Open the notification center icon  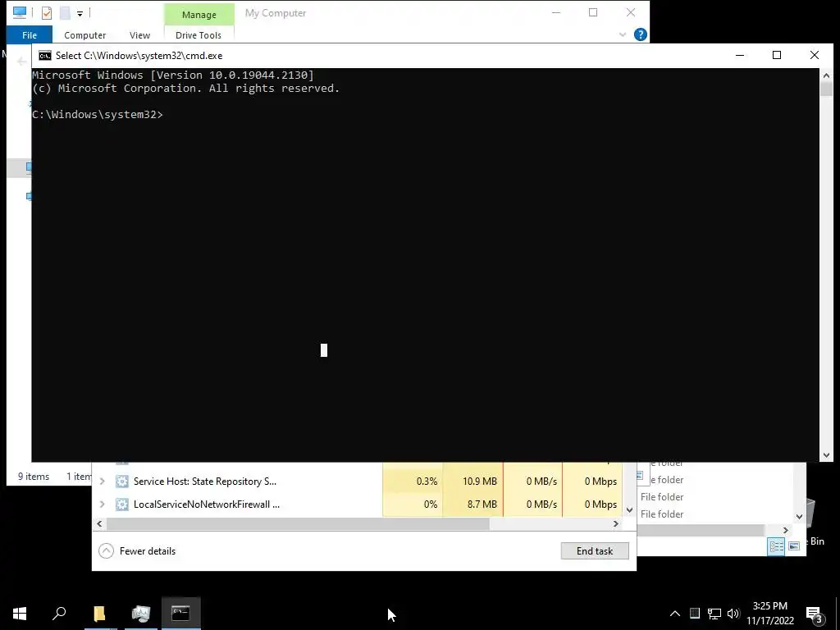coord(815,614)
